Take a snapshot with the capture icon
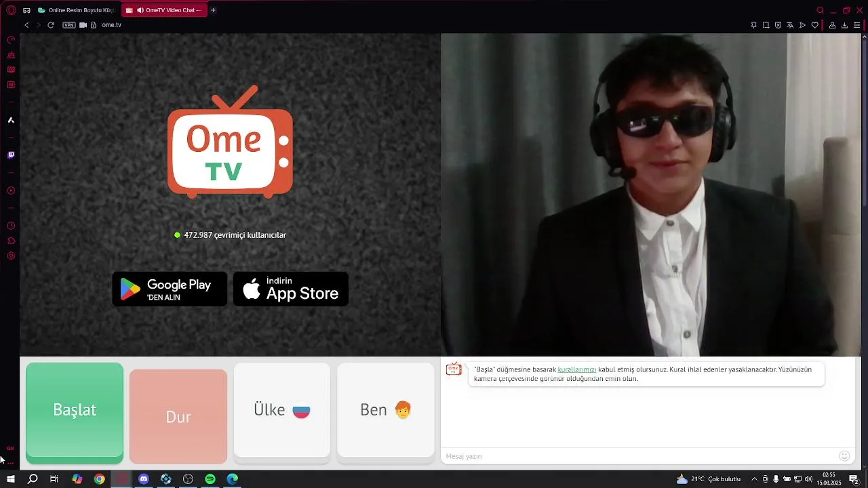868x488 pixels. pyautogui.click(x=766, y=25)
